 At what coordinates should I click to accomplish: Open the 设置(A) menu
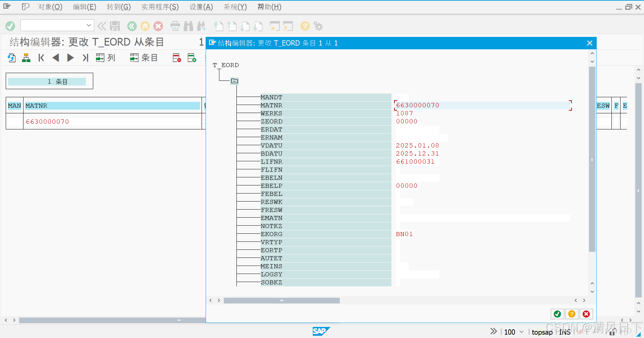coord(201,7)
